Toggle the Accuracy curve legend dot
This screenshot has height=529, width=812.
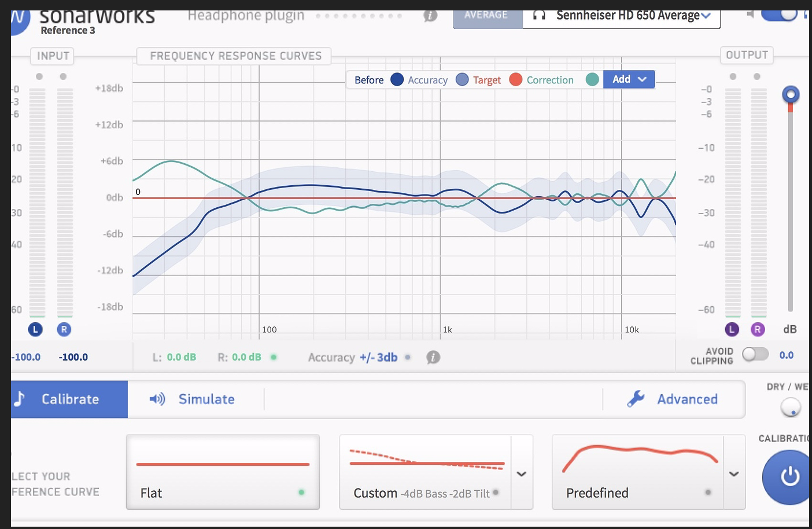click(462, 79)
